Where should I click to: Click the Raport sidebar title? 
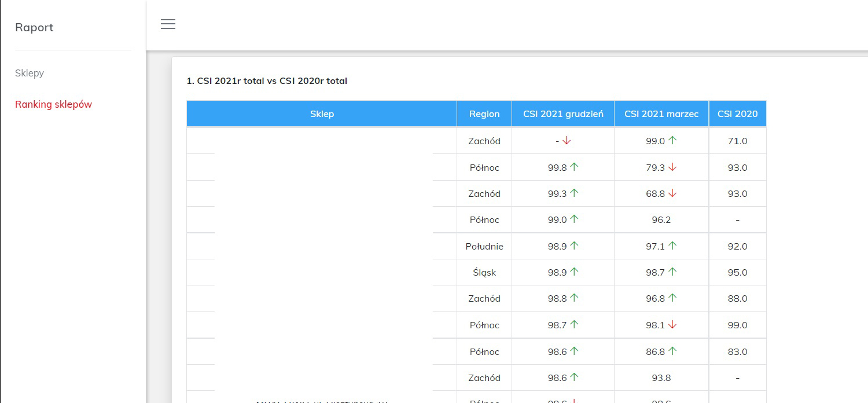click(x=34, y=27)
